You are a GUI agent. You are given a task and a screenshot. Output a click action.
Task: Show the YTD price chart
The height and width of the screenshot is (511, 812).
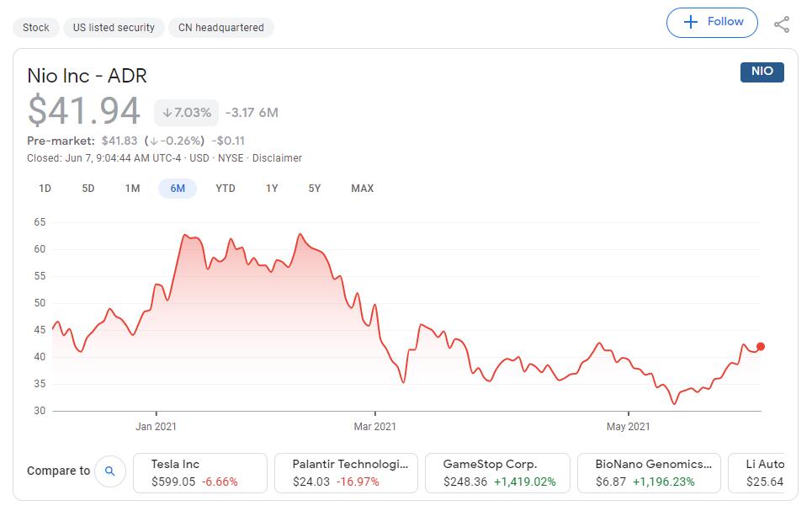click(x=226, y=189)
